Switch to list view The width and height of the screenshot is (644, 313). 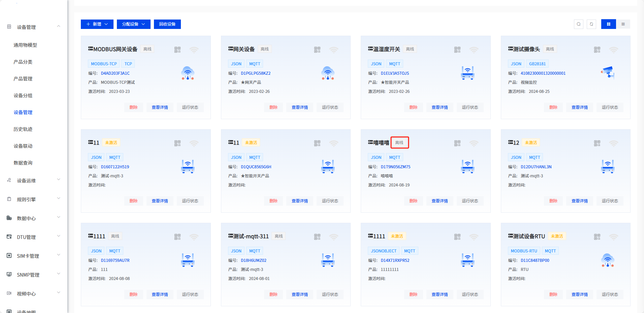point(623,24)
